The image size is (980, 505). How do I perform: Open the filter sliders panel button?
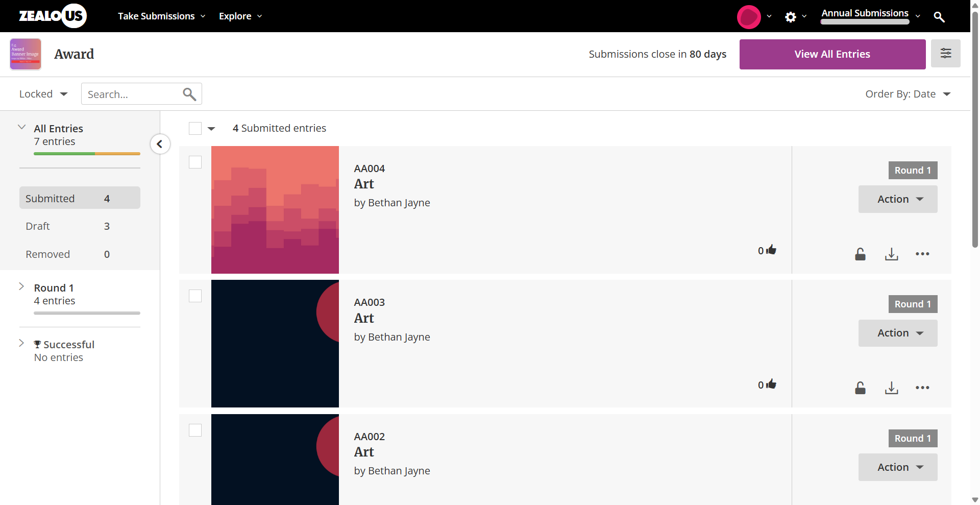point(945,53)
